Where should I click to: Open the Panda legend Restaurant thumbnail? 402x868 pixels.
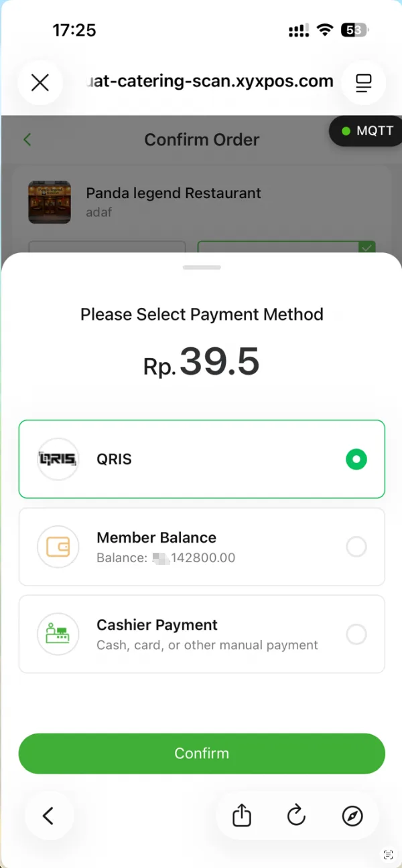click(50, 202)
